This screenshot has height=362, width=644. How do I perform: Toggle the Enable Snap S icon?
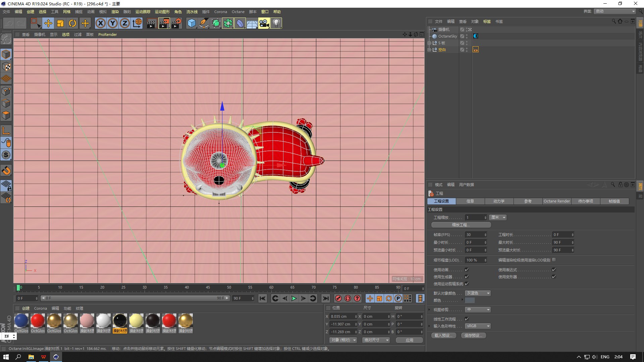6,155
